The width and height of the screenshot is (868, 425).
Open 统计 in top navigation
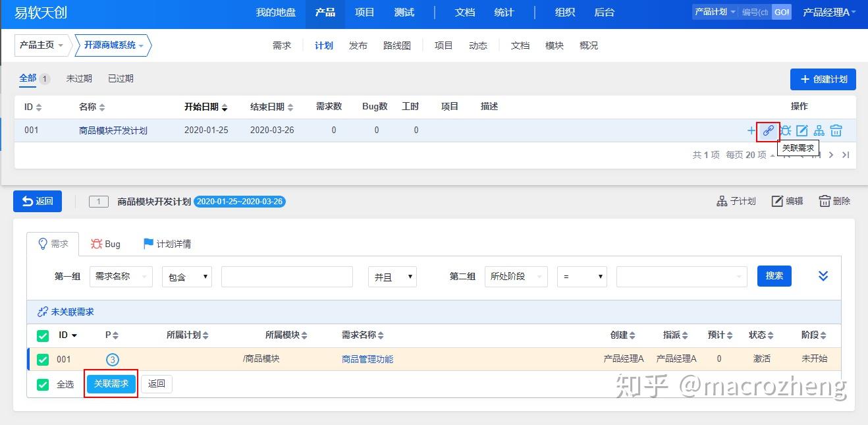[x=504, y=13]
